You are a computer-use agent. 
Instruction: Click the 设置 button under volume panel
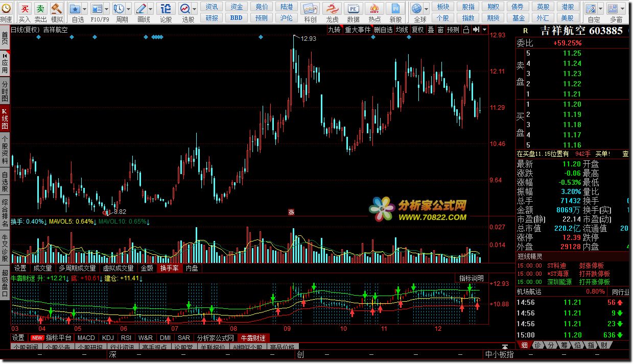pyautogui.click(x=20, y=268)
